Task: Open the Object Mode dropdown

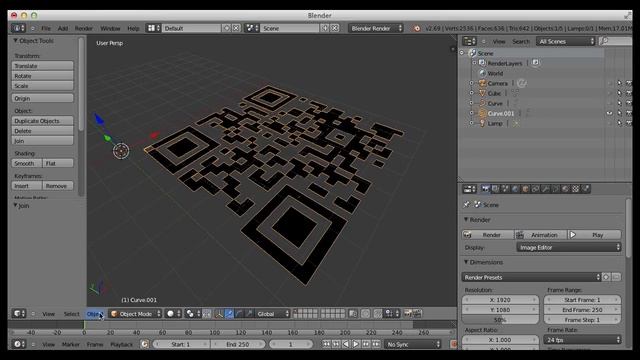Action: (136, 313)
